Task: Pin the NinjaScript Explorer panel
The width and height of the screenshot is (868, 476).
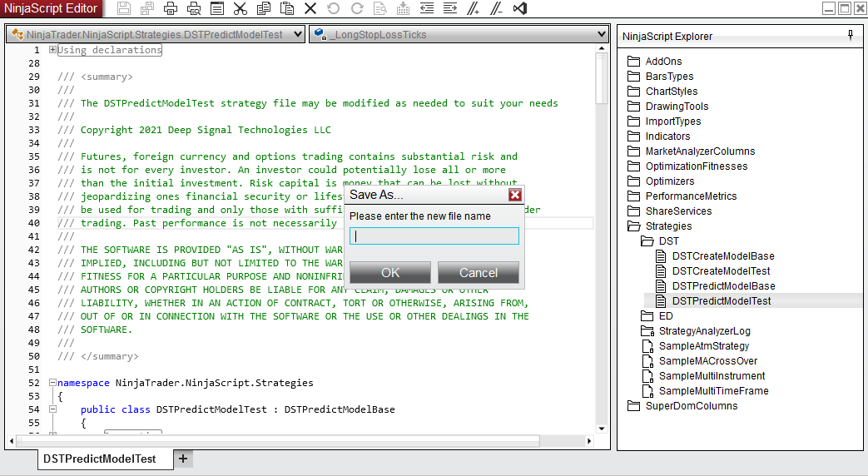Action: point(851,36)
